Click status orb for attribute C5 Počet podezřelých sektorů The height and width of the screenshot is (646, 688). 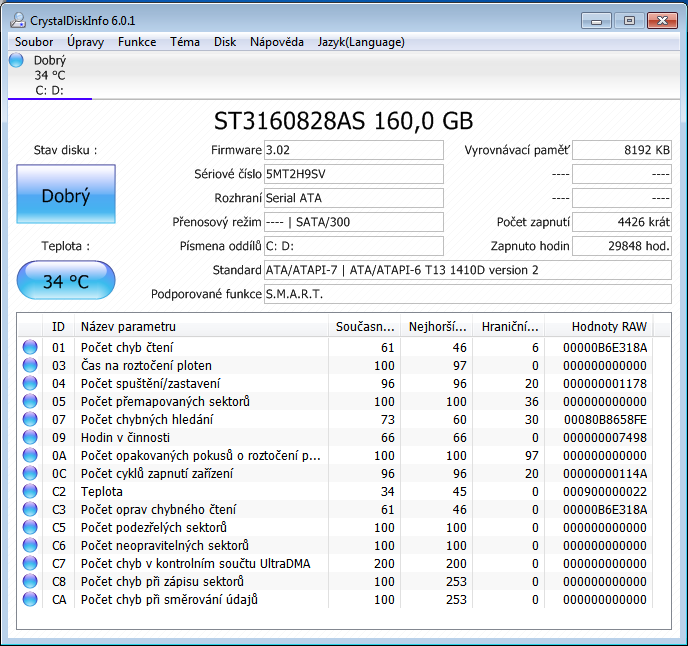pyautogui.click(x=30, y=527)
